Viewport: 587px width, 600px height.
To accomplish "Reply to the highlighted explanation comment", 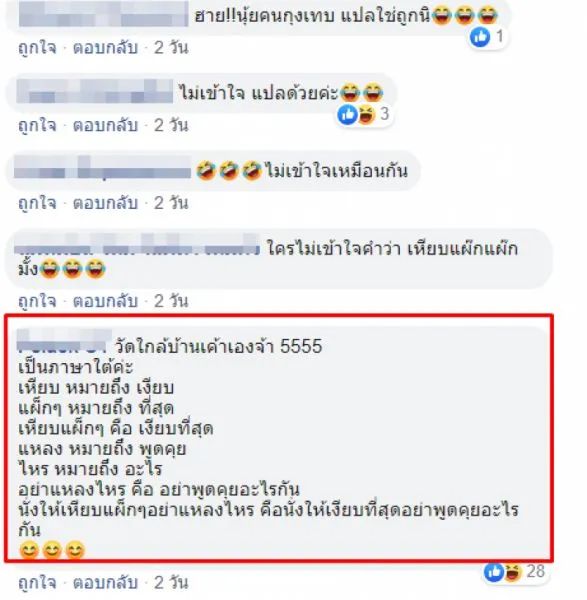I will point(106,583).
